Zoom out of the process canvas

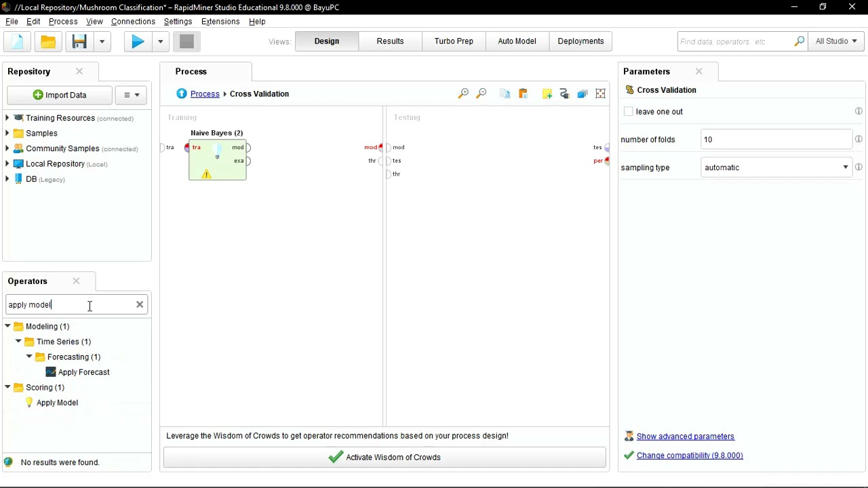481,94
